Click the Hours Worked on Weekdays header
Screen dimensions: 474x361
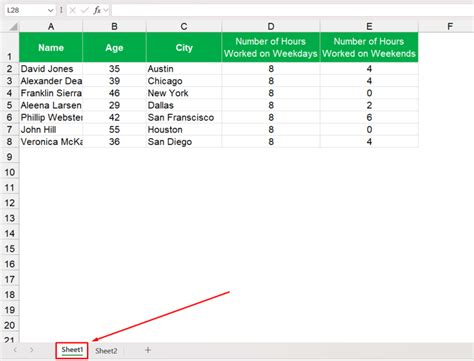[271, 47]
